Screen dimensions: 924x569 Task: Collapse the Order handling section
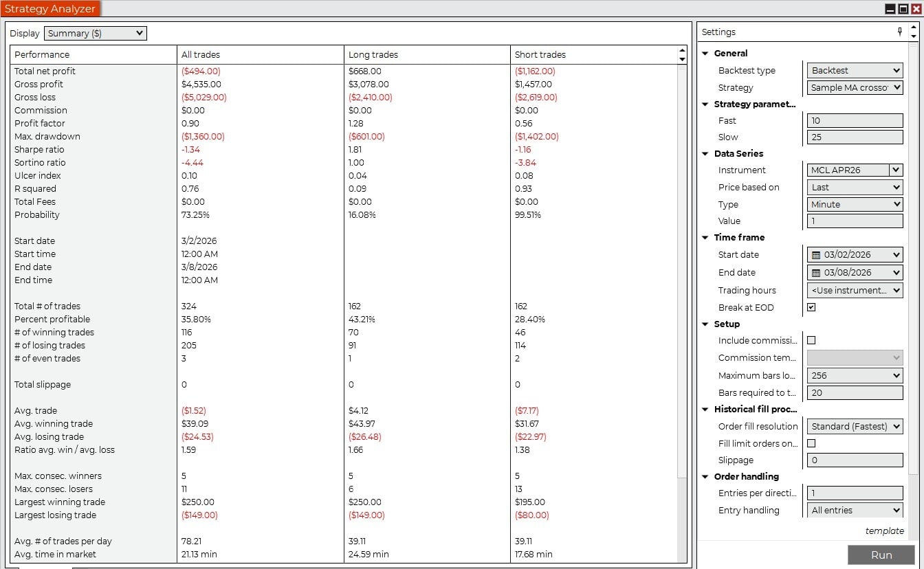(x=705, y=477)
